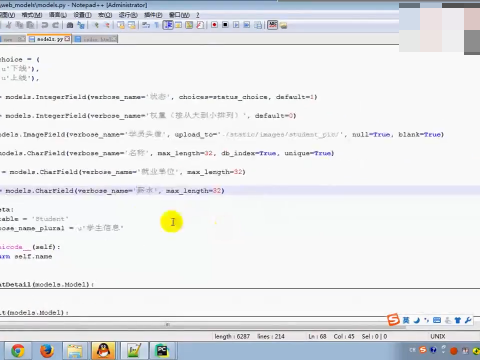Open the 插件(P) menu
480x360 pixels.
[153, 15]
